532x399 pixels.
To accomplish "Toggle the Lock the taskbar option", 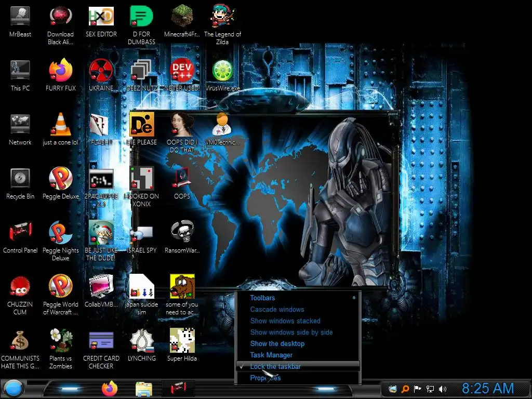I will 298,366.
